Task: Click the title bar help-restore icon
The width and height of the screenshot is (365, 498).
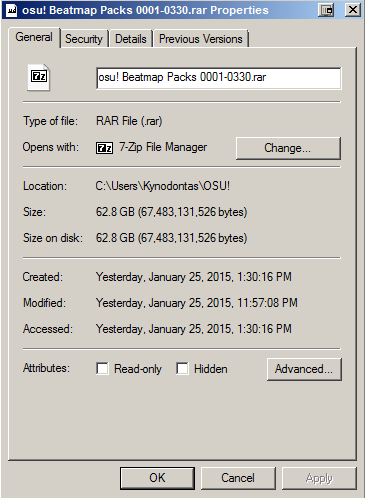Action: 326,10
